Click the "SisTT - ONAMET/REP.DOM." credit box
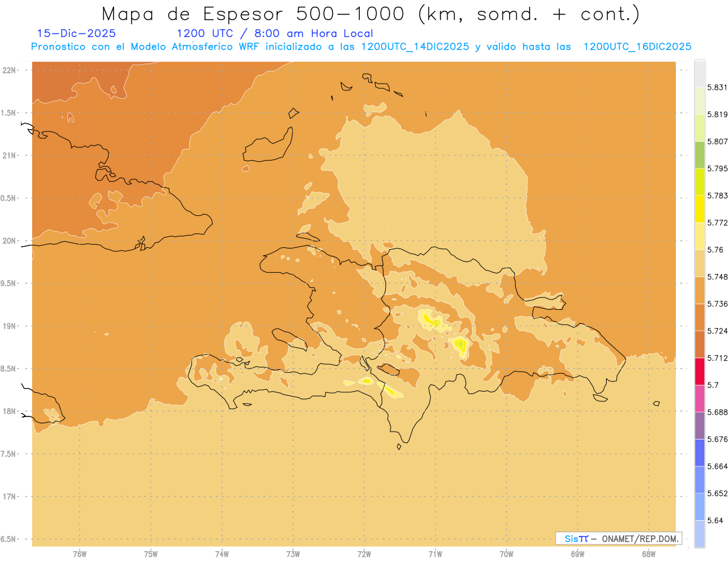The image size is (728, 562). click(x=619, y=538)
